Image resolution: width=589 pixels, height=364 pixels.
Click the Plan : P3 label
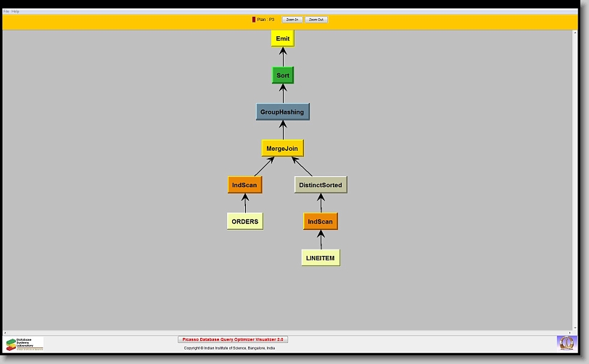pyautogui.click(x=266, y=20)
